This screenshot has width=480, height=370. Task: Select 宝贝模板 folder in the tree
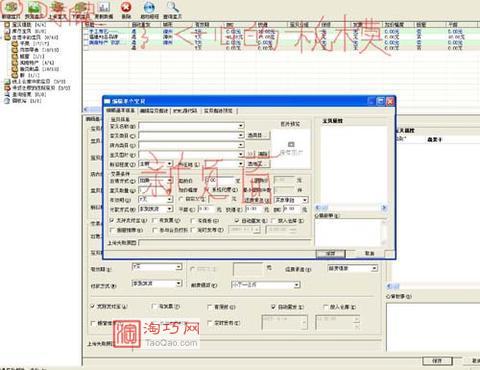pos(26,25)
